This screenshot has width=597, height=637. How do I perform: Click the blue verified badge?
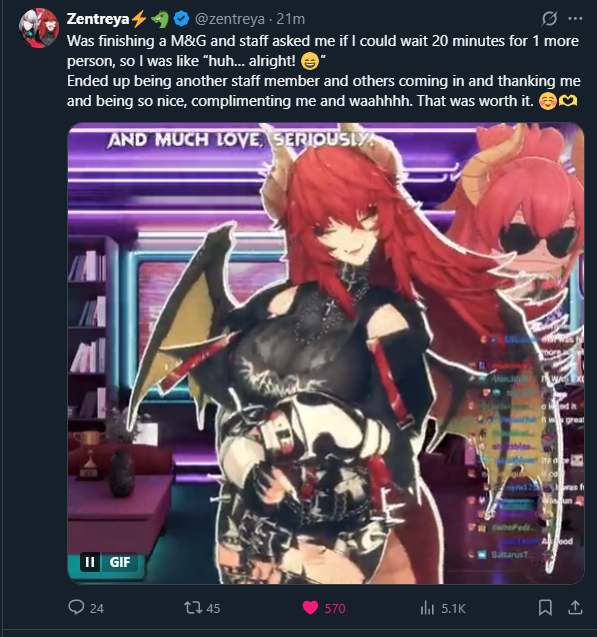pyautogui.click(x=182, y=19)
